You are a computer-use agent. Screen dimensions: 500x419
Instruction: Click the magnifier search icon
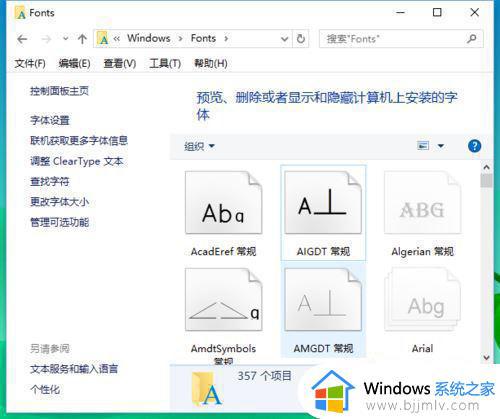472,39
